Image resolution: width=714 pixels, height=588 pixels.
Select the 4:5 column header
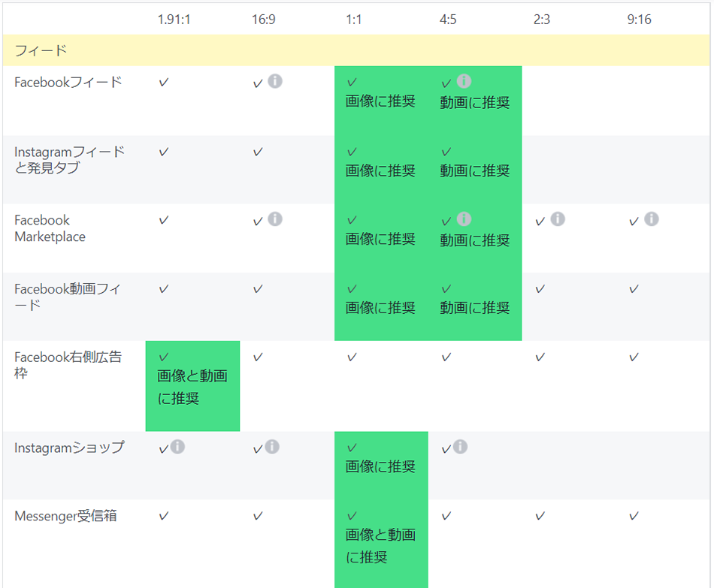[448, 20]
